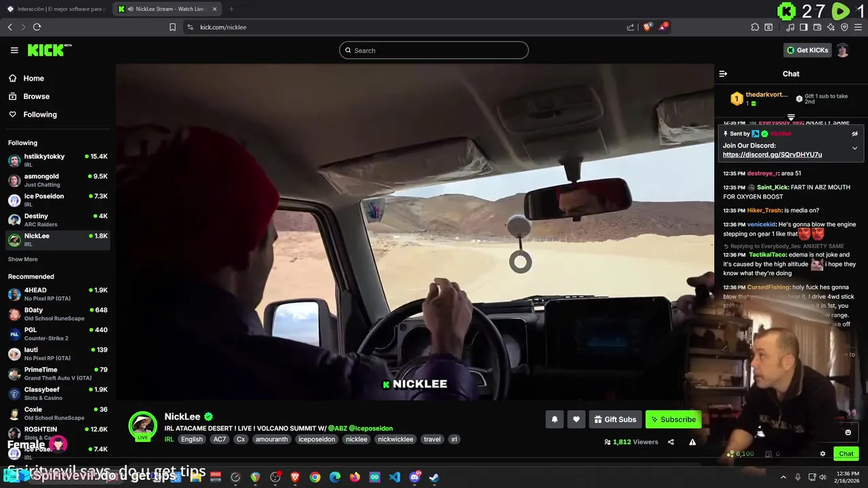868x488 pixels.
Task: Open Steam from the taskbar
Action: click(x=434, y=477)
